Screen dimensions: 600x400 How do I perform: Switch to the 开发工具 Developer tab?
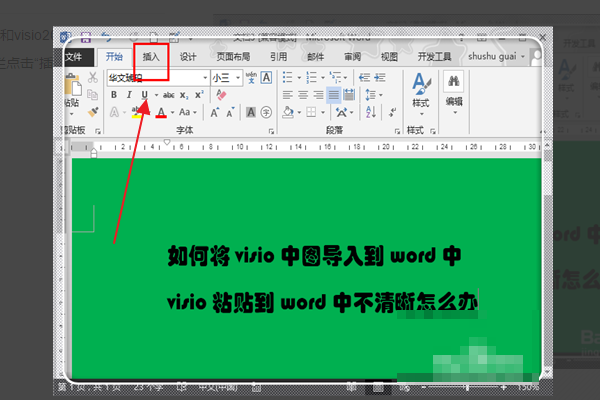pyautogui.click(x=434, y=57)
